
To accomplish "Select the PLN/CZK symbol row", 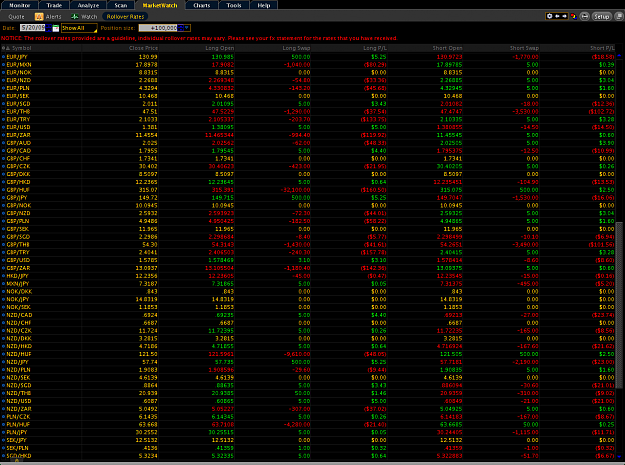I will pyautogui.click(x=308, y=417).
